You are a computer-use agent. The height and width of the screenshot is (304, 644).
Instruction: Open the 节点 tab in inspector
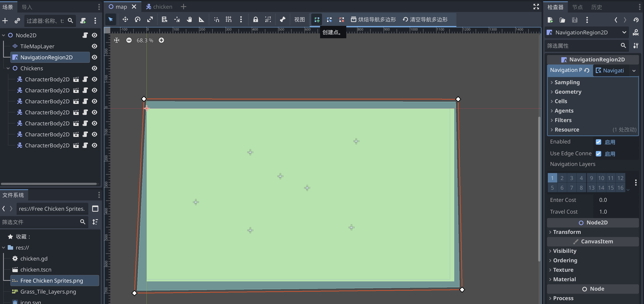coord(577,7)
